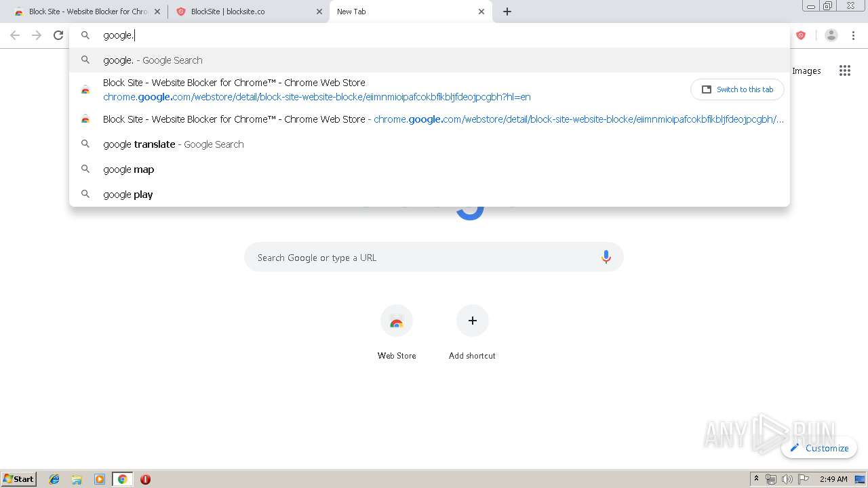Click the Web Store label
Screen dimensions: 868x488
[x=397, y=356]
